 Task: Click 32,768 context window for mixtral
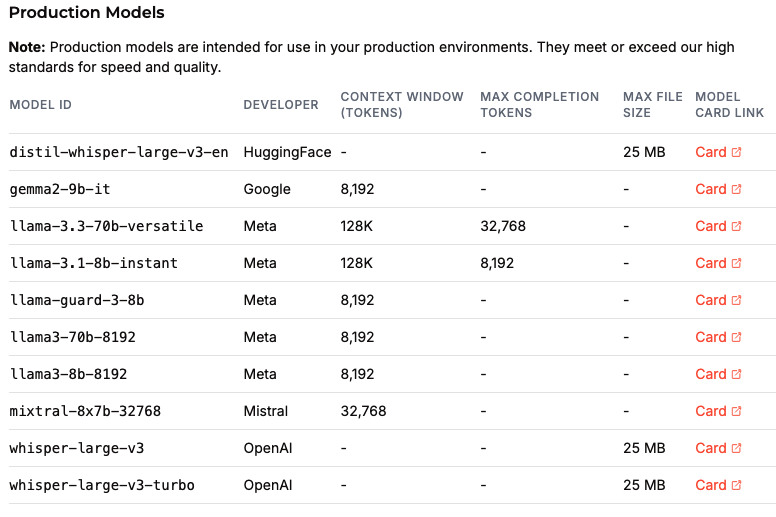click(363, 411)
